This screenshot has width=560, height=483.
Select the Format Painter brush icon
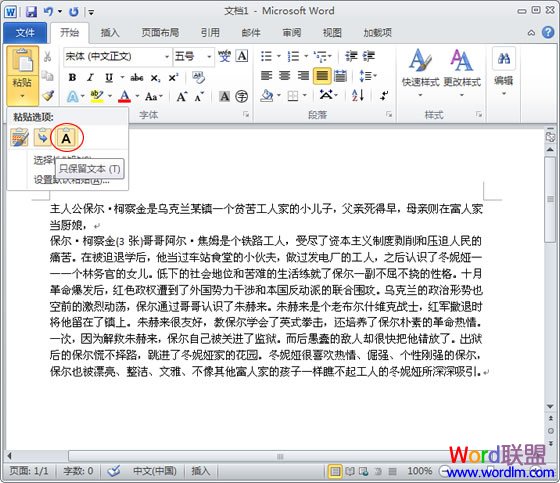pyautogui.click(x=48, y=95)
